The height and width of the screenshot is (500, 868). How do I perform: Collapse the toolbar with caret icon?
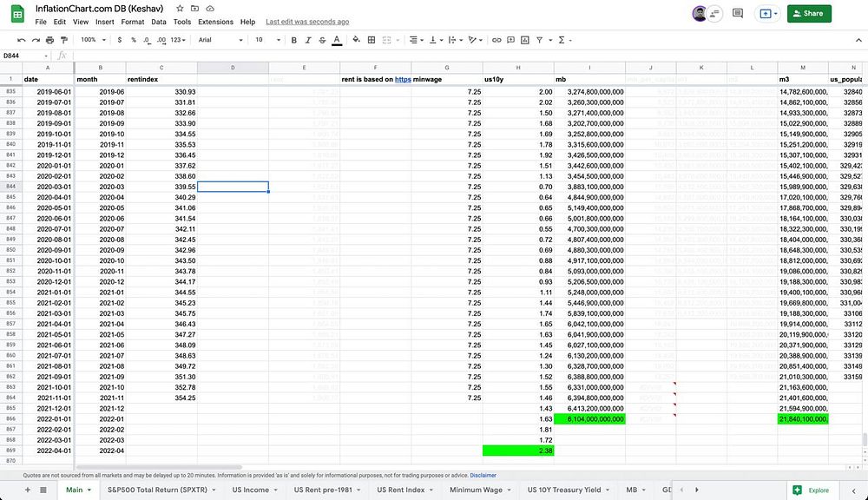pyautogui.click(x=858, y=40)
